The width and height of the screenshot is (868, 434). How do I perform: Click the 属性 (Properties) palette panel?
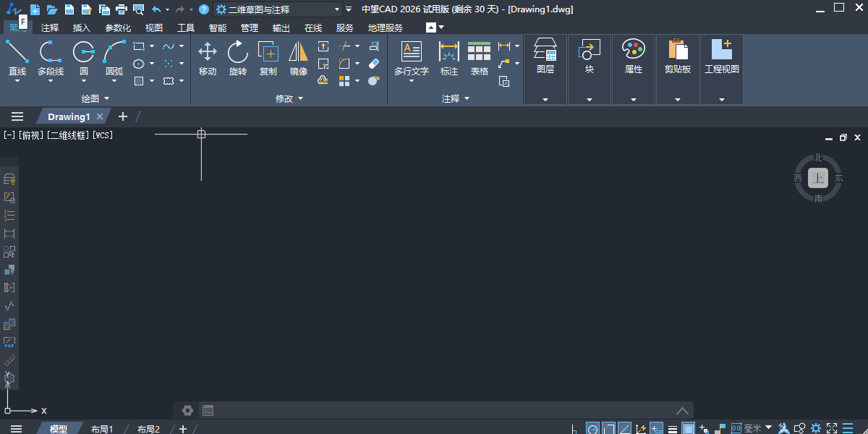[x=634, y=58]
